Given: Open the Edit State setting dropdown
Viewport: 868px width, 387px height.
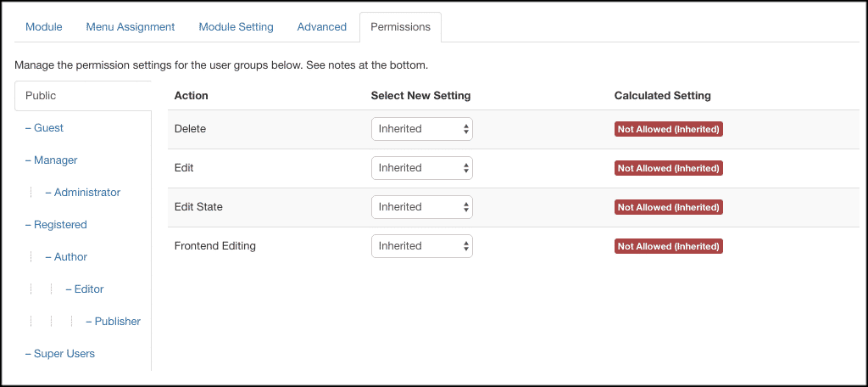Looking at the screenshot, I should pos(421,207).
